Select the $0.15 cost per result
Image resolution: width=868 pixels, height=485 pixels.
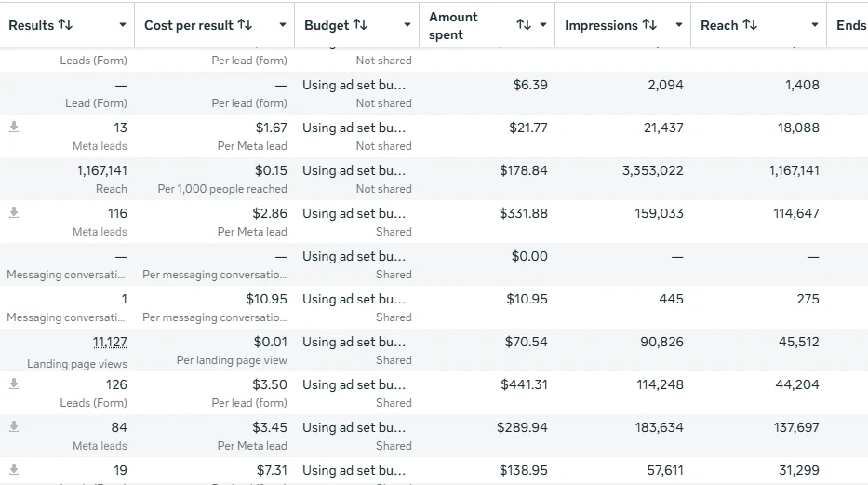[271, 170]
